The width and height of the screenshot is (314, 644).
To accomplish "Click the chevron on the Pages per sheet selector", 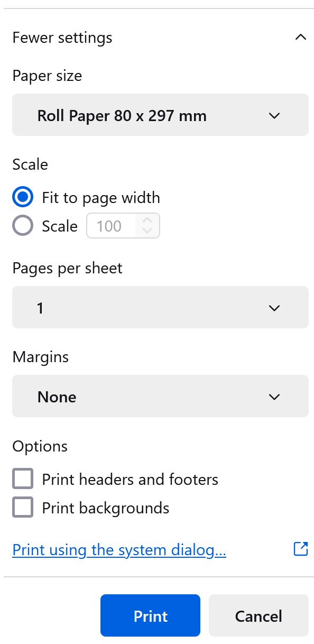I will 274,307.
